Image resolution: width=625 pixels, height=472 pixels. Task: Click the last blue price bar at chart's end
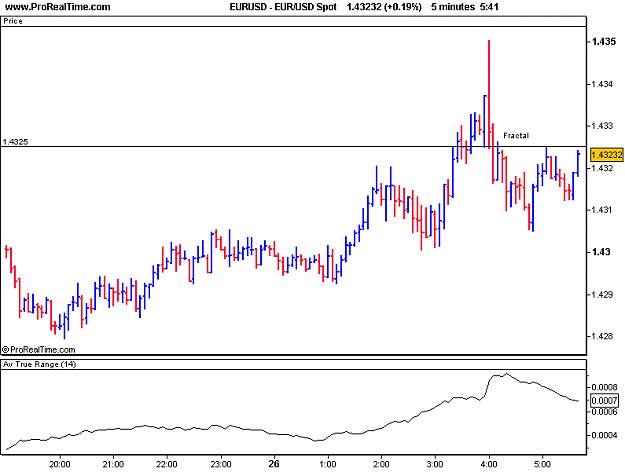pyautogui.click(x=578, y=163)
